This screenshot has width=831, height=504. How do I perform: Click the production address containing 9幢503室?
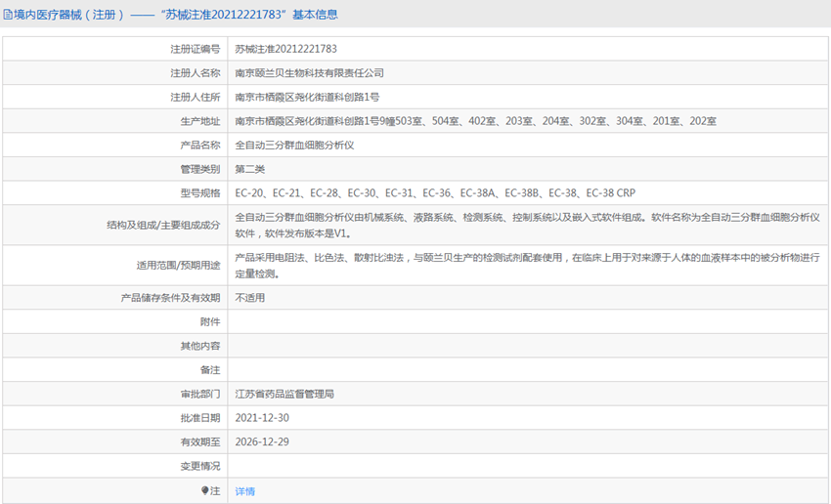(x=475, y=121)
